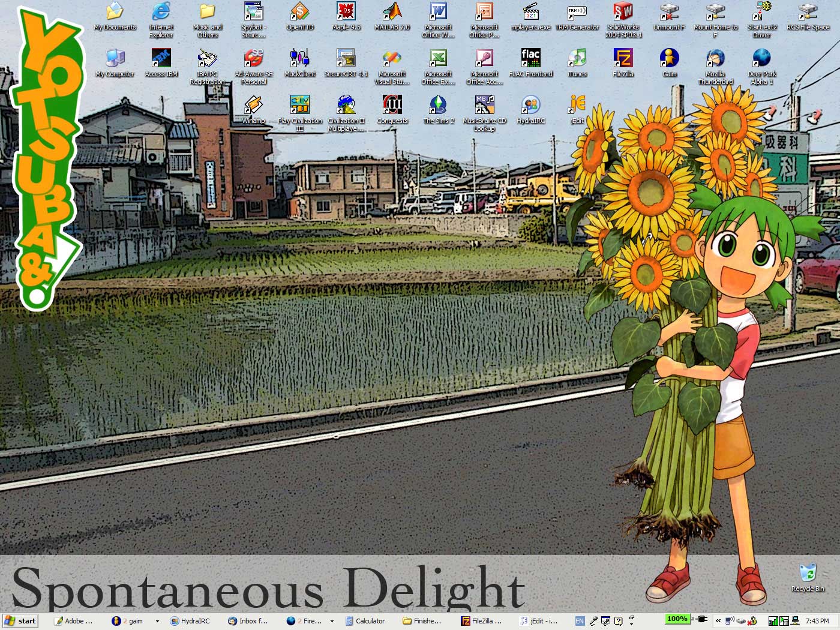Switch to the Finished folder taskbar button
This screenshot has height=630, width=840.
[x=422, y=621]
